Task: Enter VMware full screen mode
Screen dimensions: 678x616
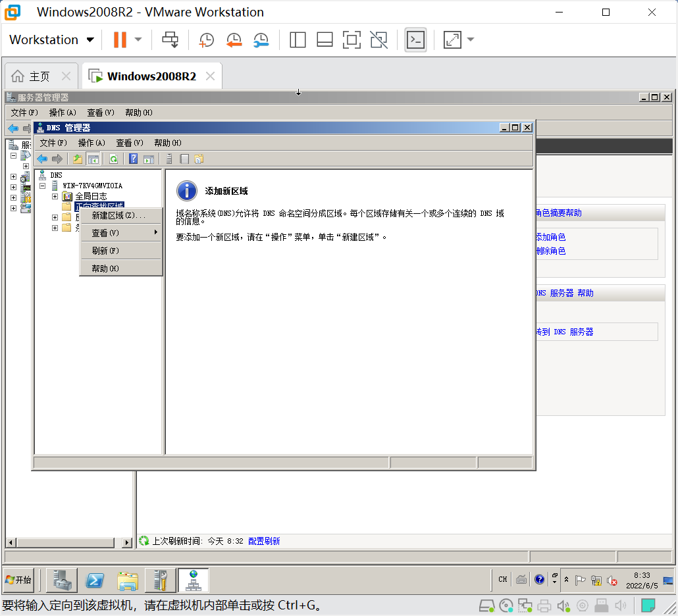Action: (x=352, y=39)
